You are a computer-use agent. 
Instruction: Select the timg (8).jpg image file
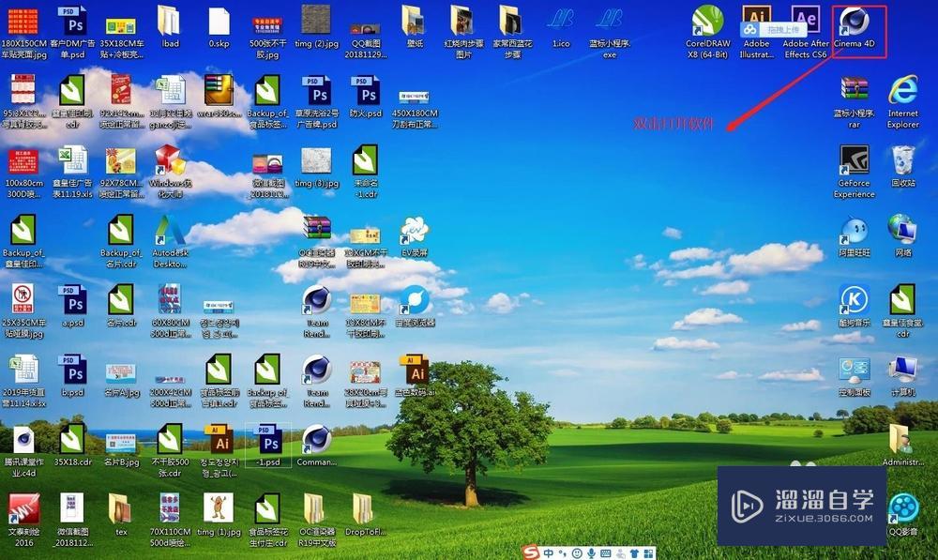click(316, 167)
